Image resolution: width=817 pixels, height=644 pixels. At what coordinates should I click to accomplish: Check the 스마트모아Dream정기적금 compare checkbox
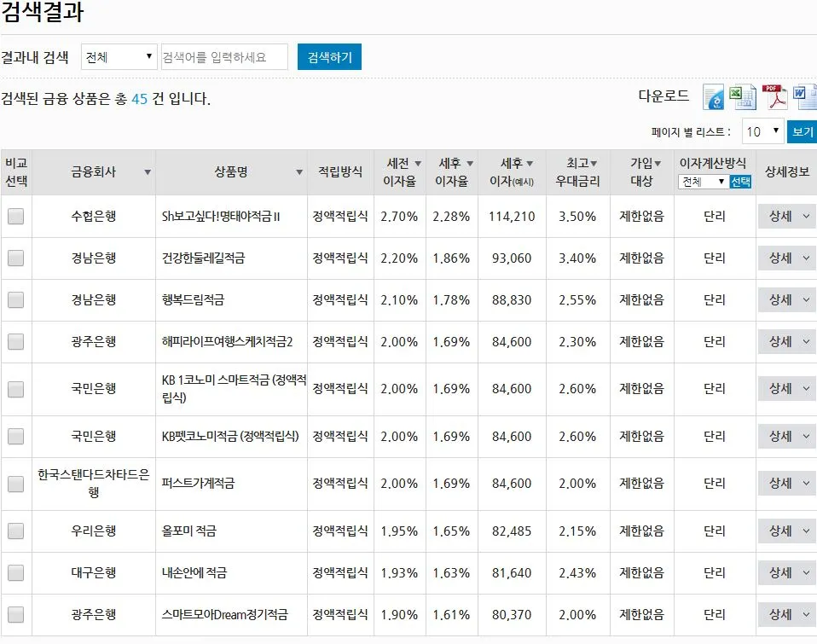pyautogui.click(x=15, y=614)
